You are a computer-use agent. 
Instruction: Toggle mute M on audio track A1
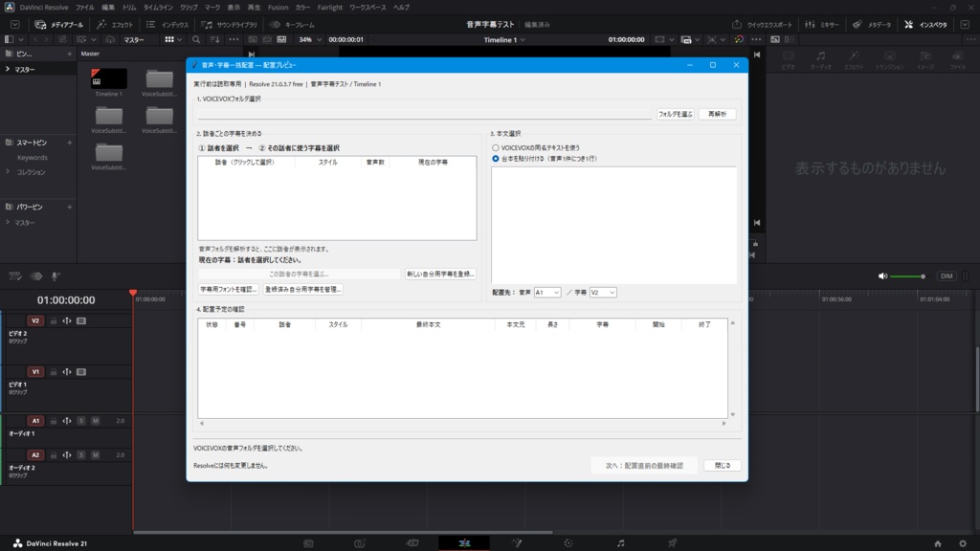click(95, 421)
